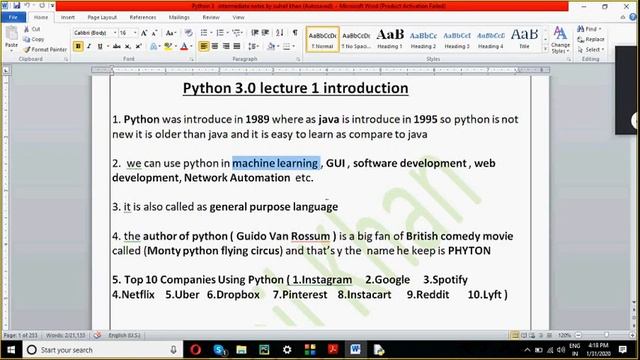Select Center alignment

[215, 46]
